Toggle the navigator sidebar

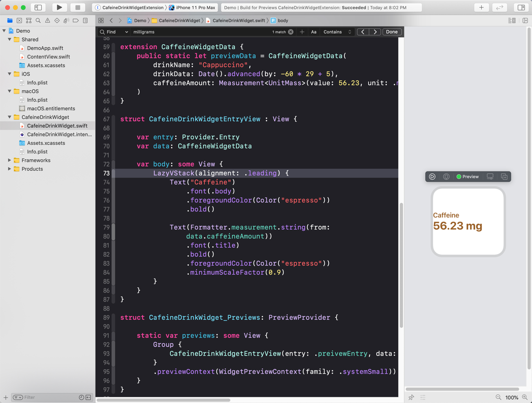pyautogui.click(x=38, y=7)
